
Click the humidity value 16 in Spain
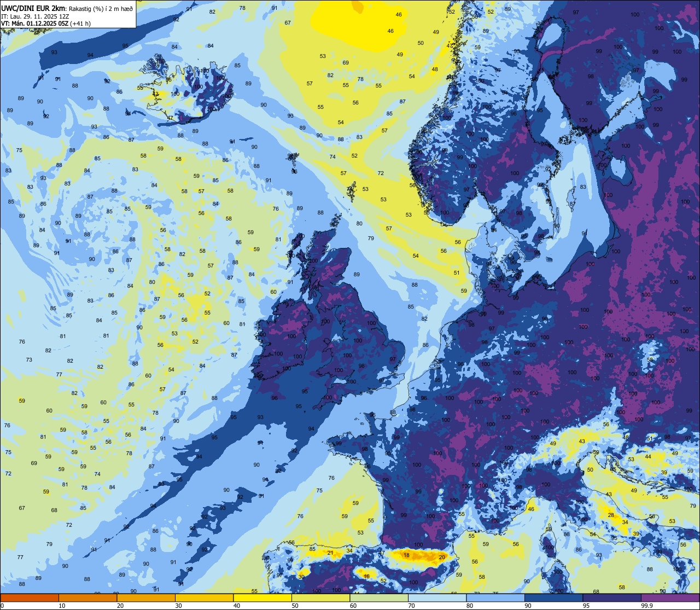click(366, 576)
